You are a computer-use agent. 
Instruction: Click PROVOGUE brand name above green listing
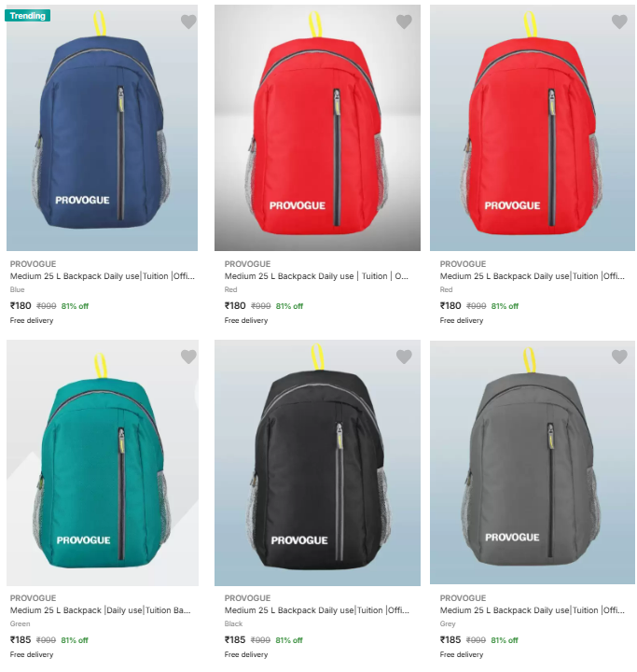coord(33,598)
